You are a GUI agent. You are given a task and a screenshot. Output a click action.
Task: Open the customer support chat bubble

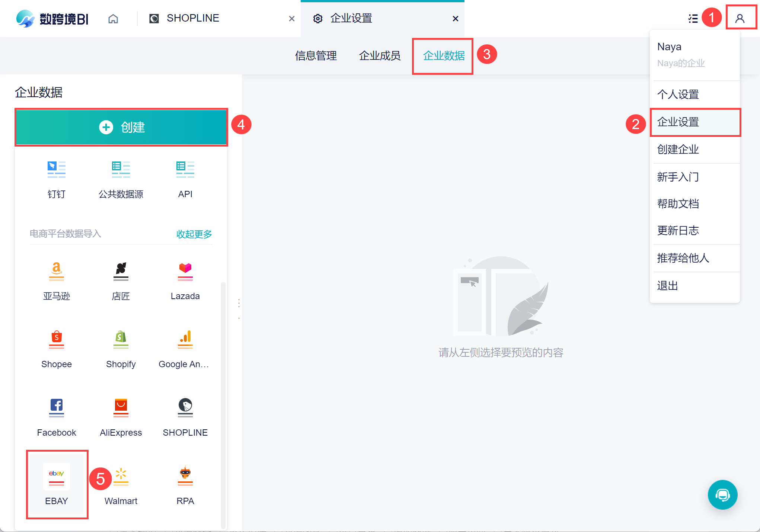click(x=722, y=494)
